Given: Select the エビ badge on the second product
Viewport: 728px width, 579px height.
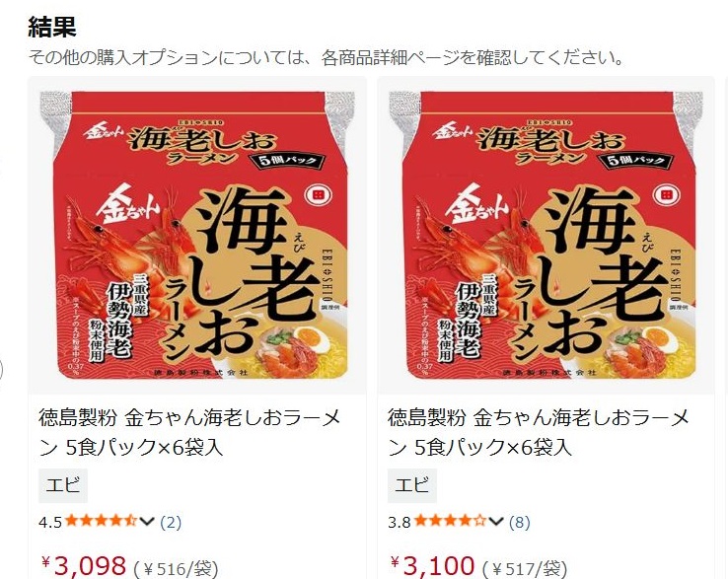Looking at the screenshot, I should [412, 485].
